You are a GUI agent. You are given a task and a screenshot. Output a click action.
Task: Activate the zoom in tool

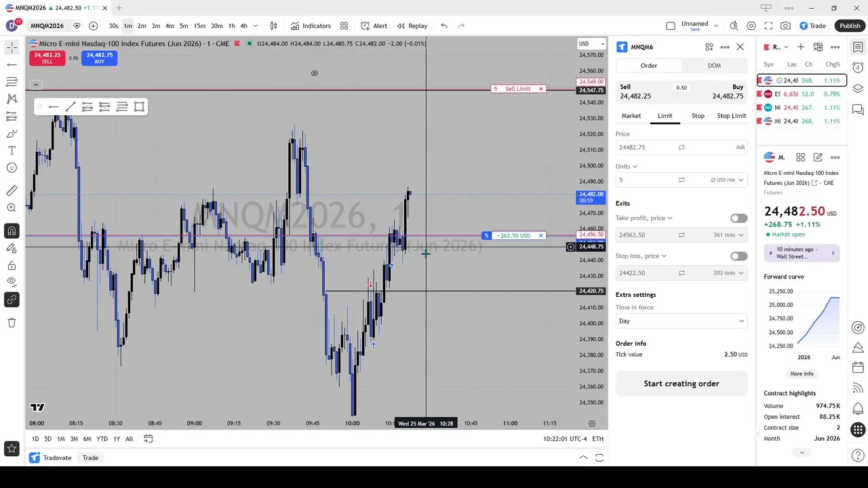coord(12,208)
